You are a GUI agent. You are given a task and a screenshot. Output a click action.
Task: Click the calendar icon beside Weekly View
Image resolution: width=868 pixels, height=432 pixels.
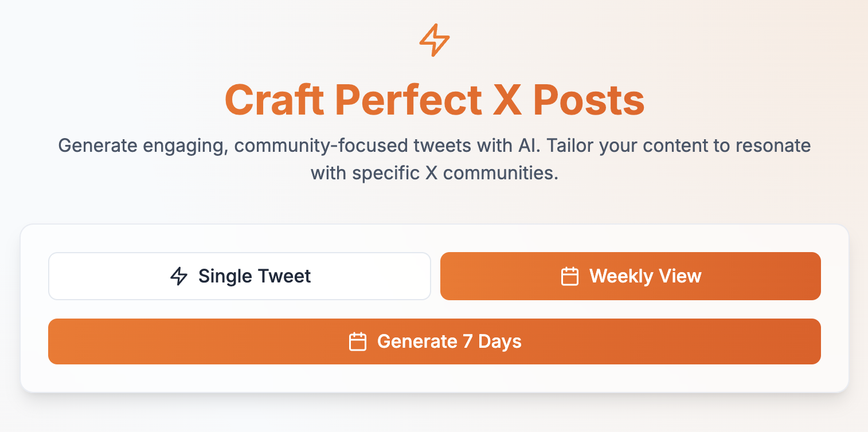[x=569, y=276]
